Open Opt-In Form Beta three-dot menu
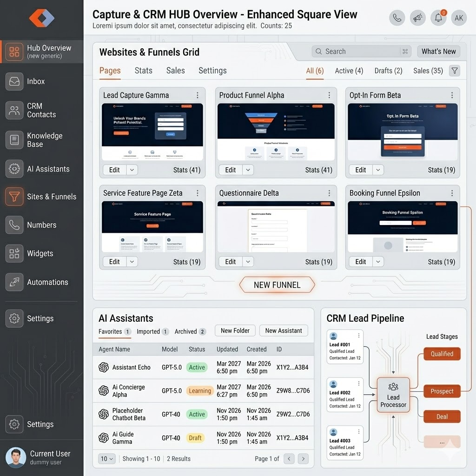The height and width of the screenshot is (476, 476). (x=452, y=95)
